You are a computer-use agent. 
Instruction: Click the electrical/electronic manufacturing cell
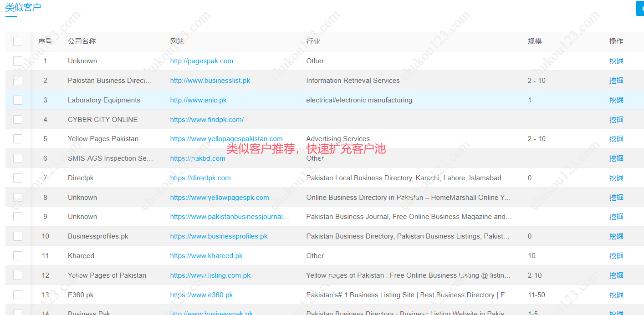[359, 100]
